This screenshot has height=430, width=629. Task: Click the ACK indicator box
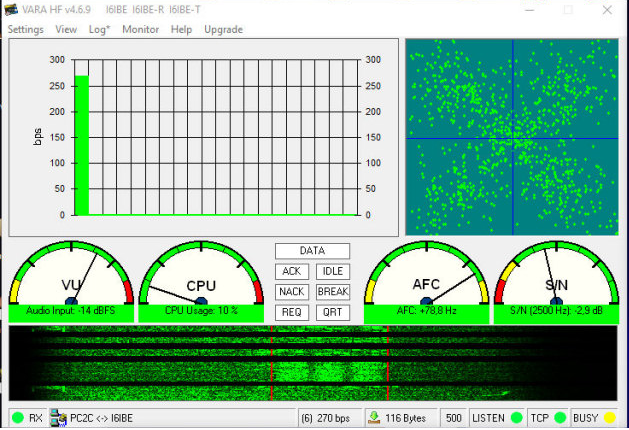point(292,272)
